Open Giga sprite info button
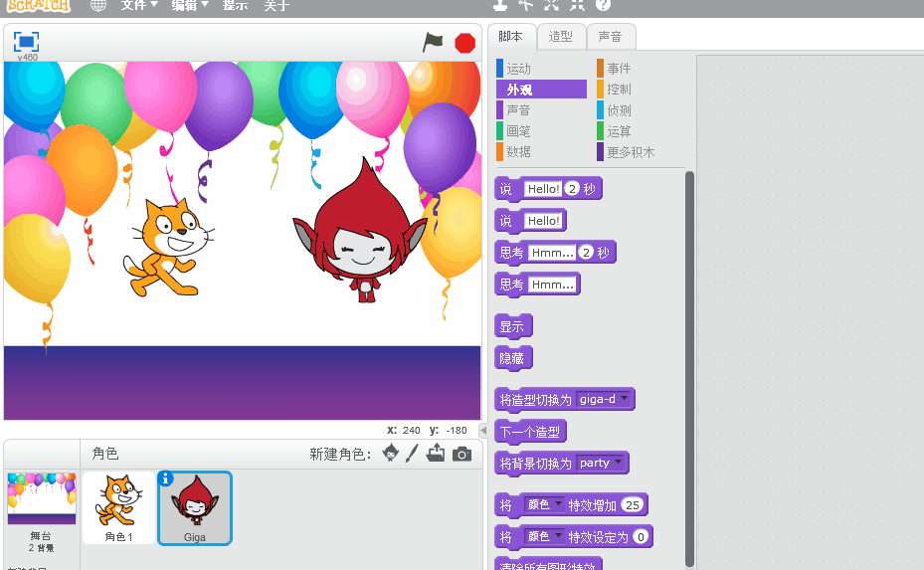Image resolution: width=924 pixels, height=570 pixels. click(x=166, y=478)
